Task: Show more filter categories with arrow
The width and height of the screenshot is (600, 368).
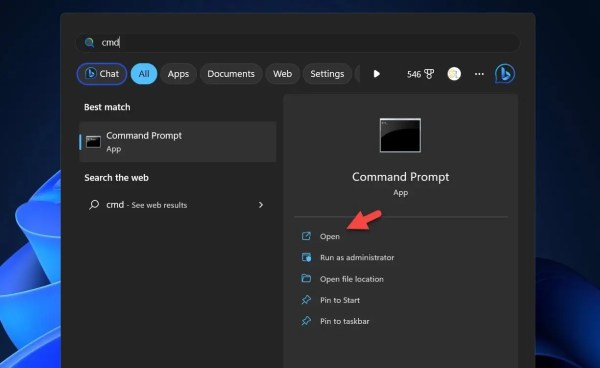Action: pyautogui.click(x=376, y=74)
